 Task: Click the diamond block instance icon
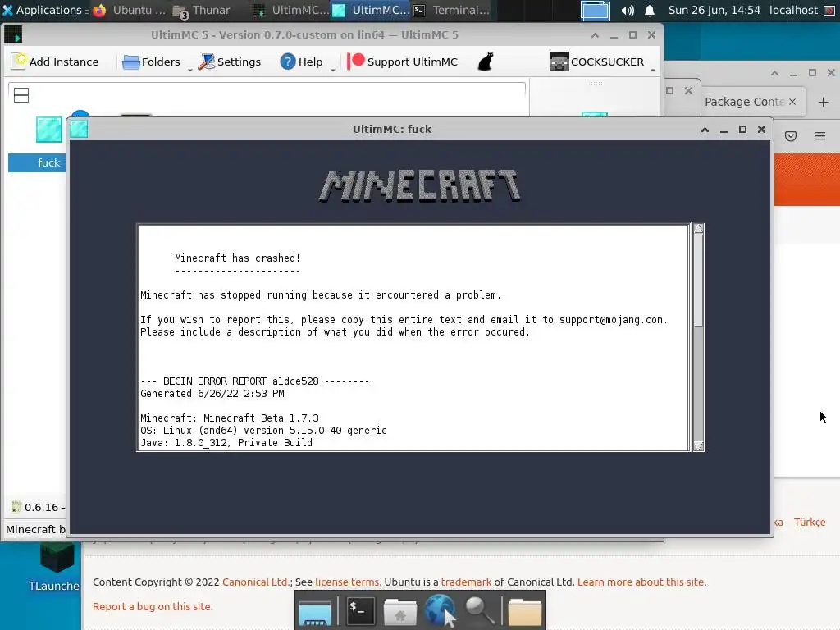[48, 130]
